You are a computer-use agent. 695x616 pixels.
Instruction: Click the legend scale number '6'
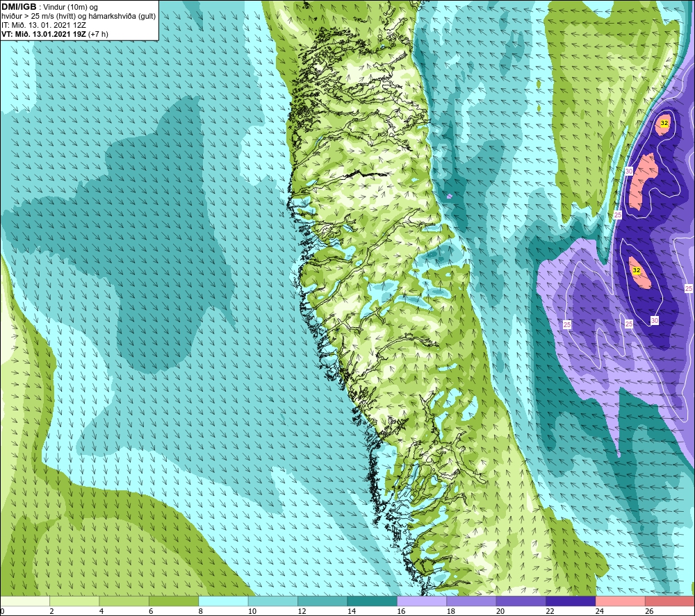point(151,611)
